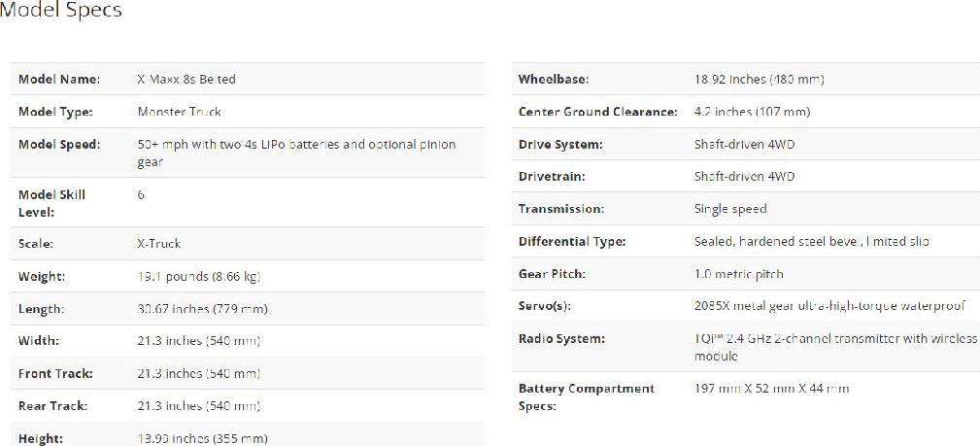The width and height of the screenshot is (980, 446).
Task: Select the Differential Type description
Action: [x=812, y=241]
